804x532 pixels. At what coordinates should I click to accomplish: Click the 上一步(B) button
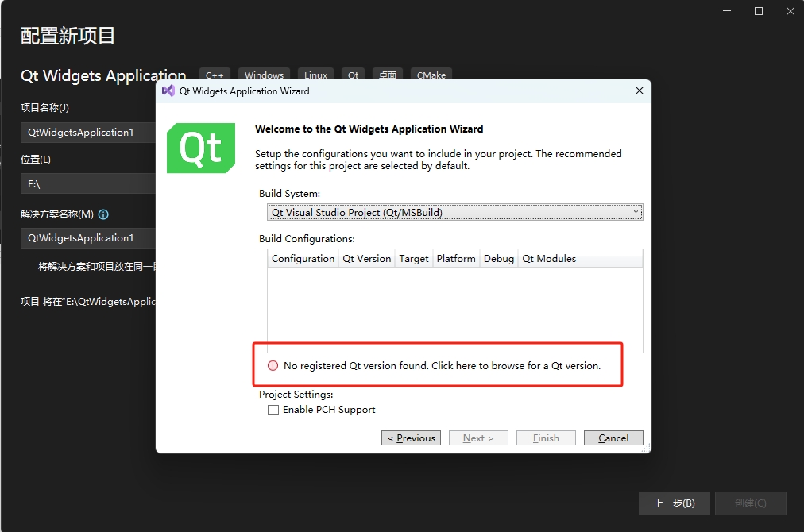(x=675, y=503)
